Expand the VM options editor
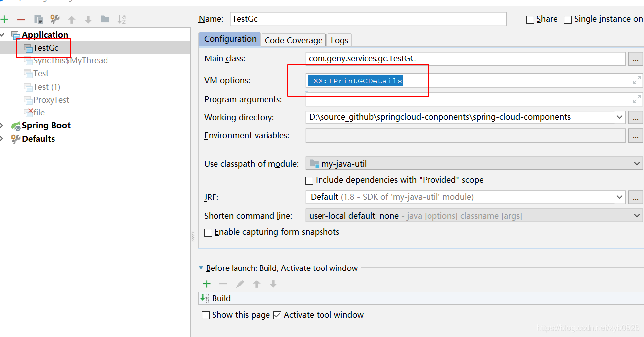Image resolution: width=644 pixels, height=337 pixels. point(637,80)
